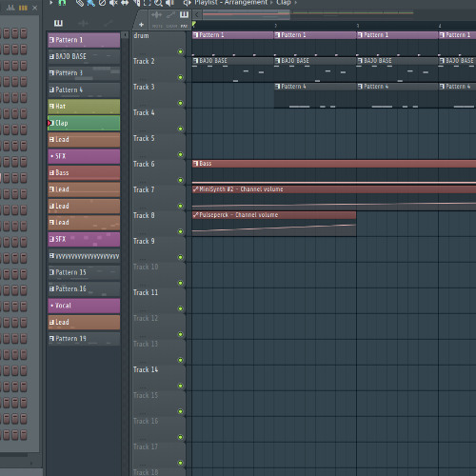
Task: Click bar 3 on the timeline ruler
Action: coord(358,26)
